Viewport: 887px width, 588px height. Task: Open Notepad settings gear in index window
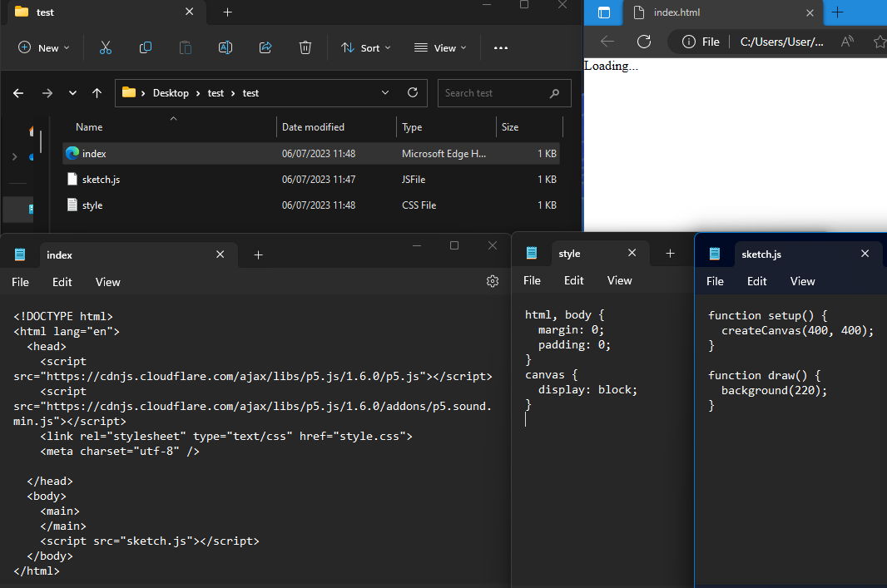click(493, 282)
